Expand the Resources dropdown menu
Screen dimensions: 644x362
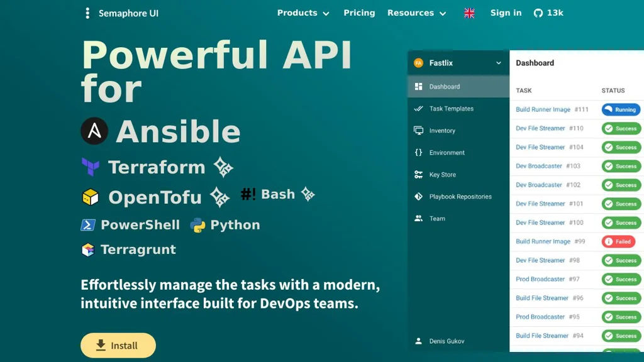point(416,13)
